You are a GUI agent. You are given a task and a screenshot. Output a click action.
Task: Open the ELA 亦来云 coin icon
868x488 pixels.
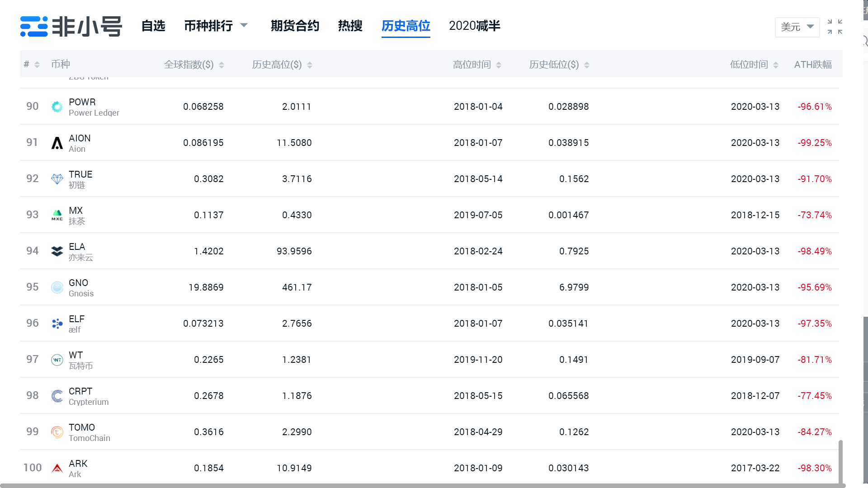coord(57,251)
